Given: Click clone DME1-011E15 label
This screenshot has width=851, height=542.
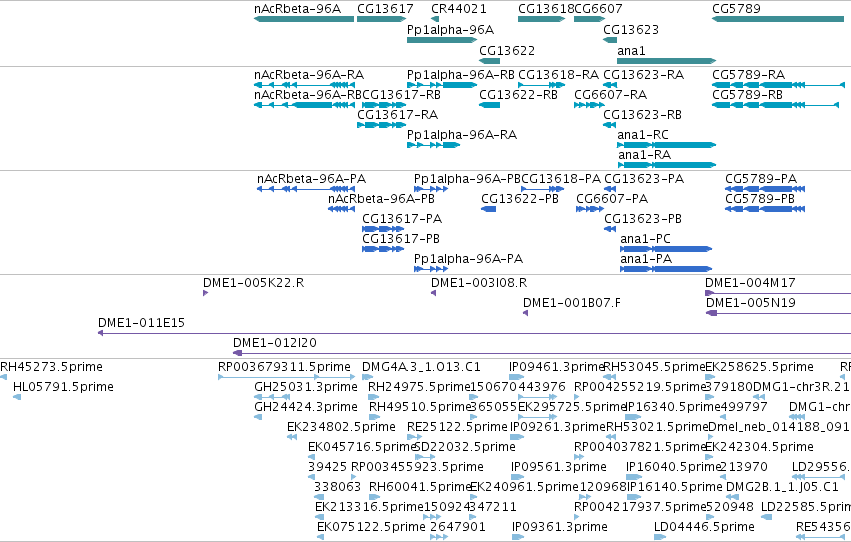Looking at the screenshot, I should pyautogui.click(x=141, y=323).
